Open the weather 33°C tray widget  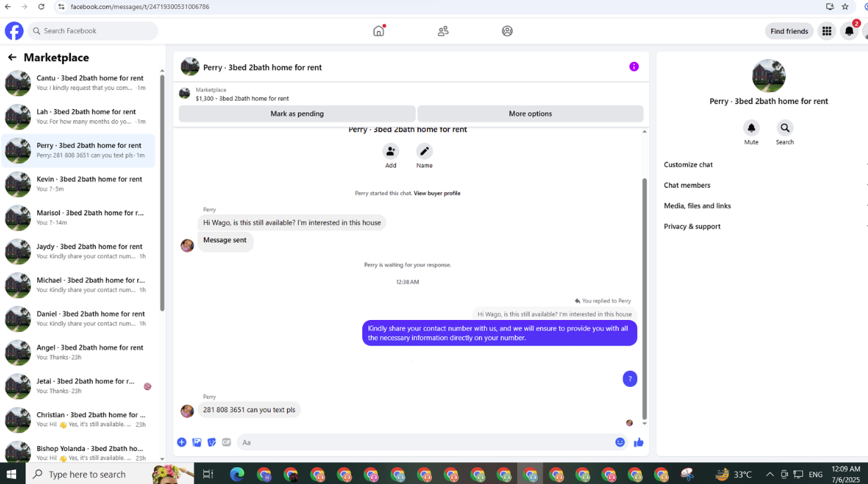pos(734,474)
